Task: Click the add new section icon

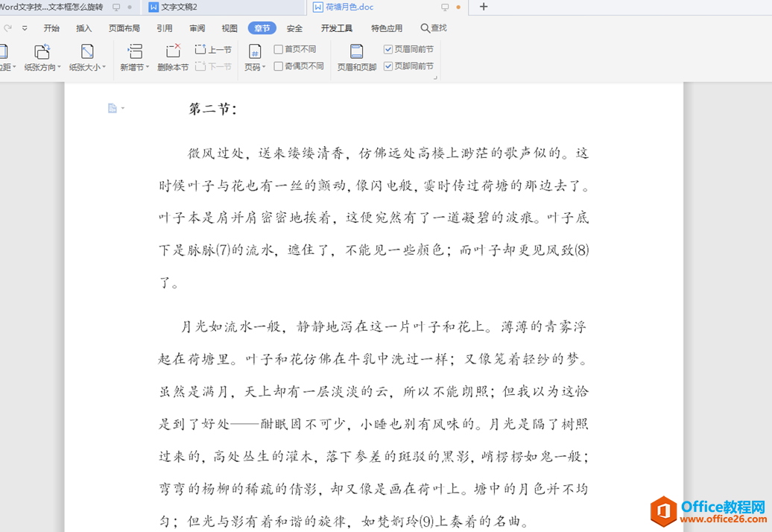Action: pos(134,51)
